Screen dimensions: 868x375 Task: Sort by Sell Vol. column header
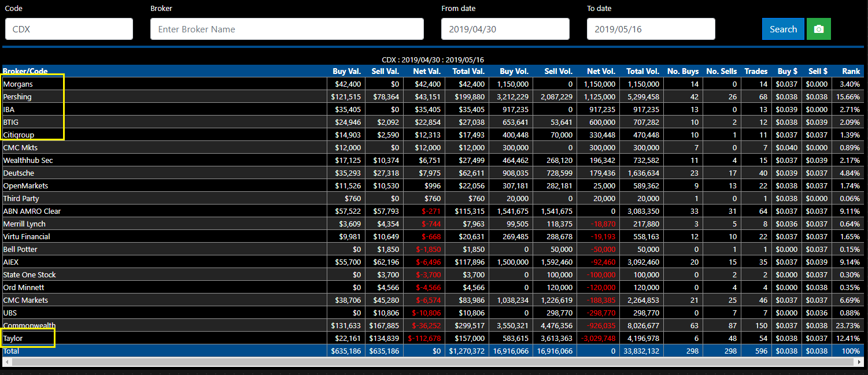559,71
